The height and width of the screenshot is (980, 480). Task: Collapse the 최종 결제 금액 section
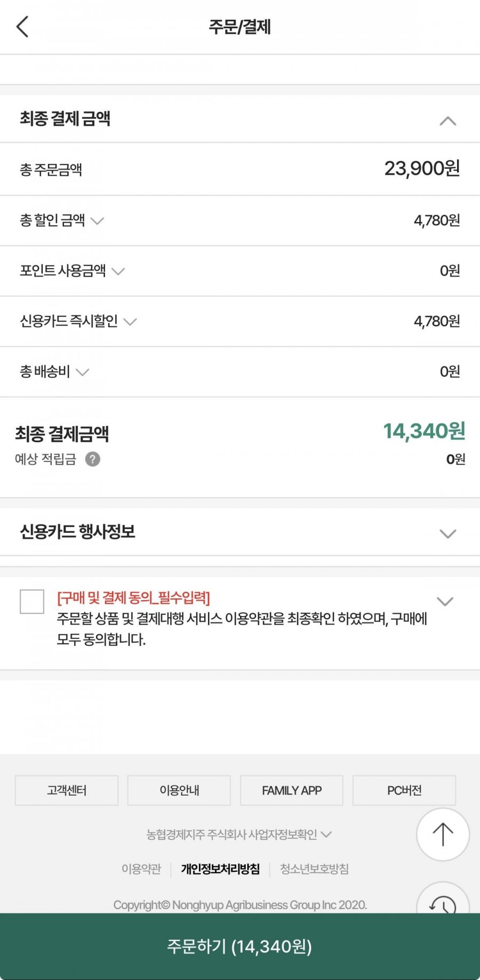447,121
